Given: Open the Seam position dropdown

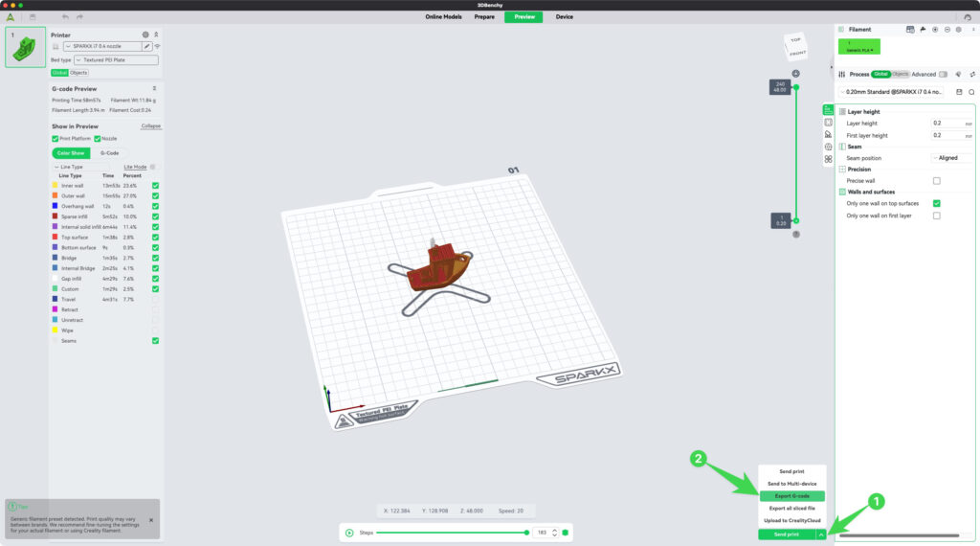Looking at the screenshot, I should point(951,158).
